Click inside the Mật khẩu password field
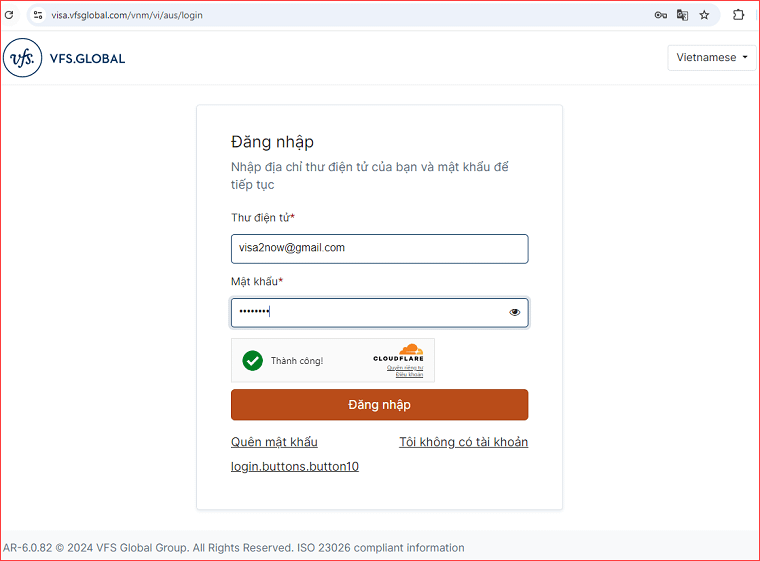Viewport: 760px width, 561px height. 370,312
